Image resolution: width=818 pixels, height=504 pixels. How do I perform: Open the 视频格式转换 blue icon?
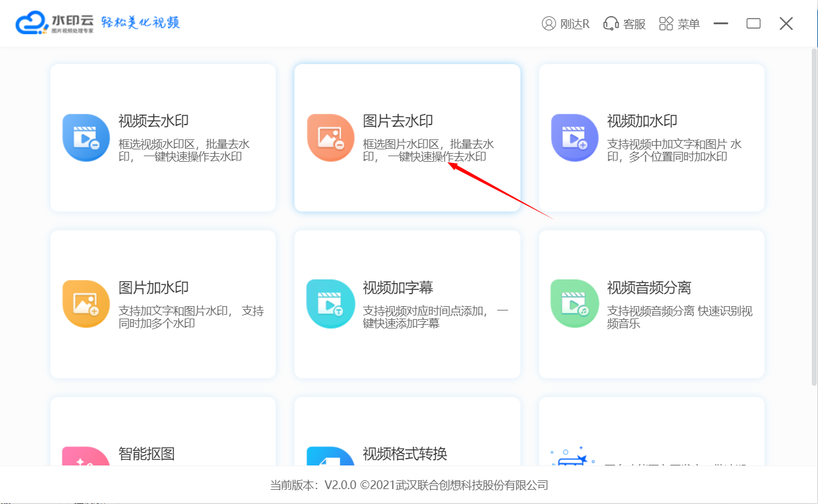[x=331, y=456]
